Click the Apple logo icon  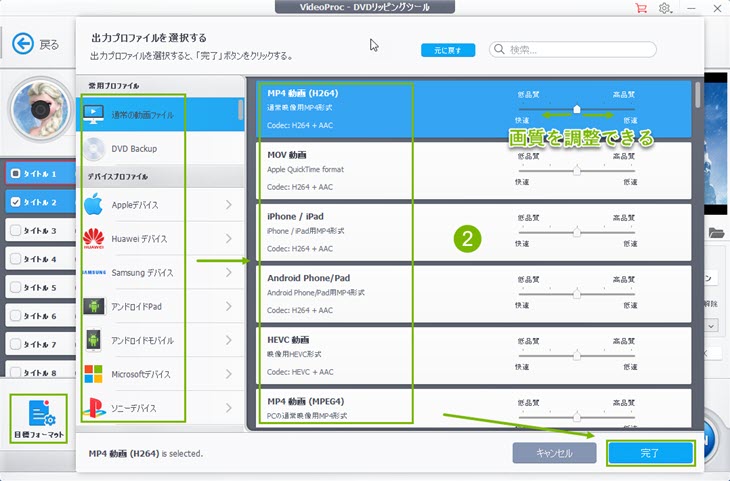click(x=94, y=204)
